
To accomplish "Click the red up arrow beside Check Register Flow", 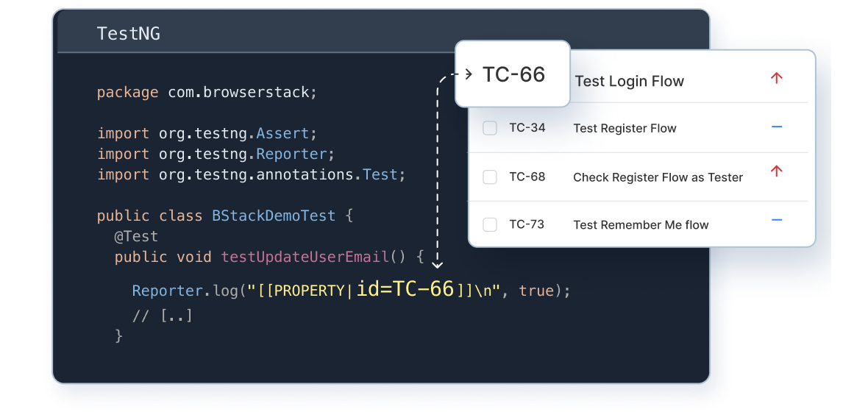I will [777, 171].
